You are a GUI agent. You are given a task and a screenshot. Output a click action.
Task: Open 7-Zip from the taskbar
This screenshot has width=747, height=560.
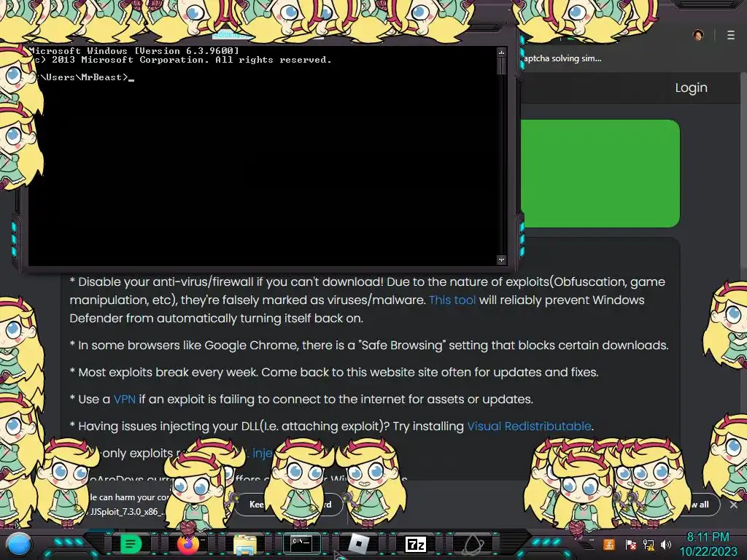(415, 544)
